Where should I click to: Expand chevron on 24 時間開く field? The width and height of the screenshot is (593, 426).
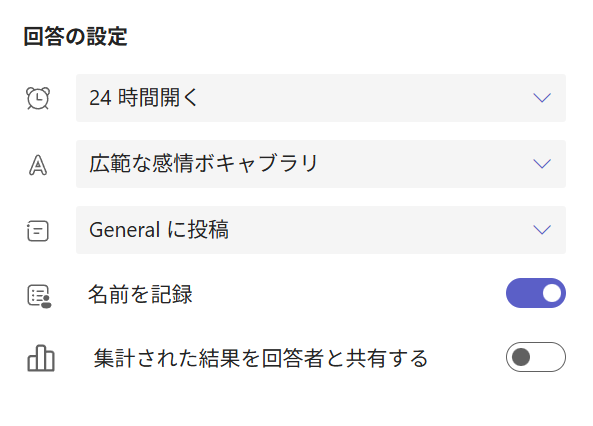pyautogui.click(x=542, y=98)
